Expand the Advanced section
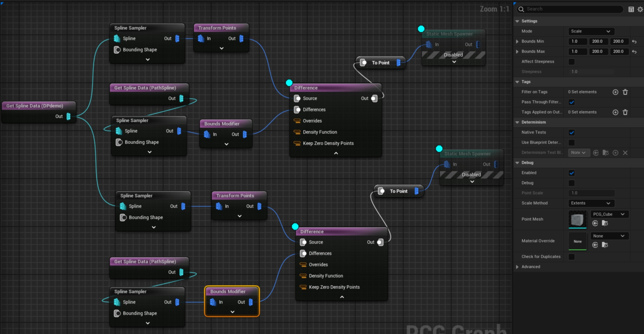Viewport: 644px width, 334px height. point(517,267)
